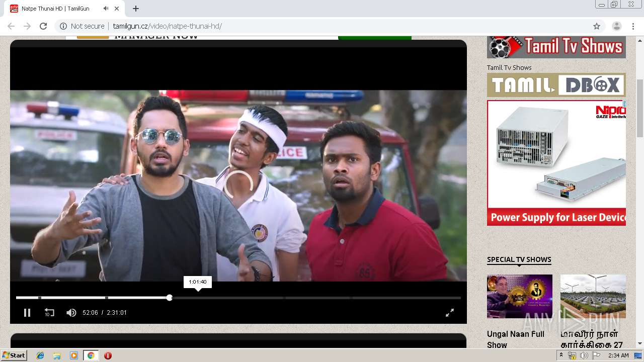The image size is (644, 362).
Task: Switch to Chrome taskbar icon
Action: click(91, 355)
